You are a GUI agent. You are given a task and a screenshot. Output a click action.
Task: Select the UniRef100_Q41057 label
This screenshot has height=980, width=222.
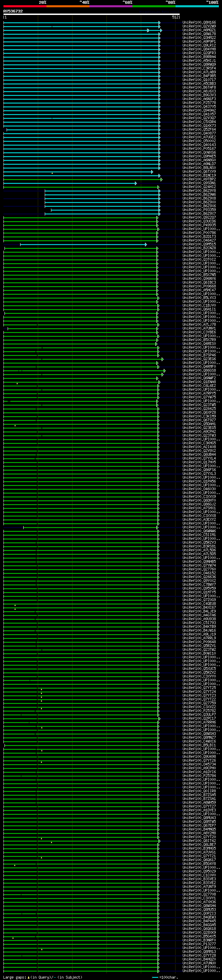(x=199, y=114)
